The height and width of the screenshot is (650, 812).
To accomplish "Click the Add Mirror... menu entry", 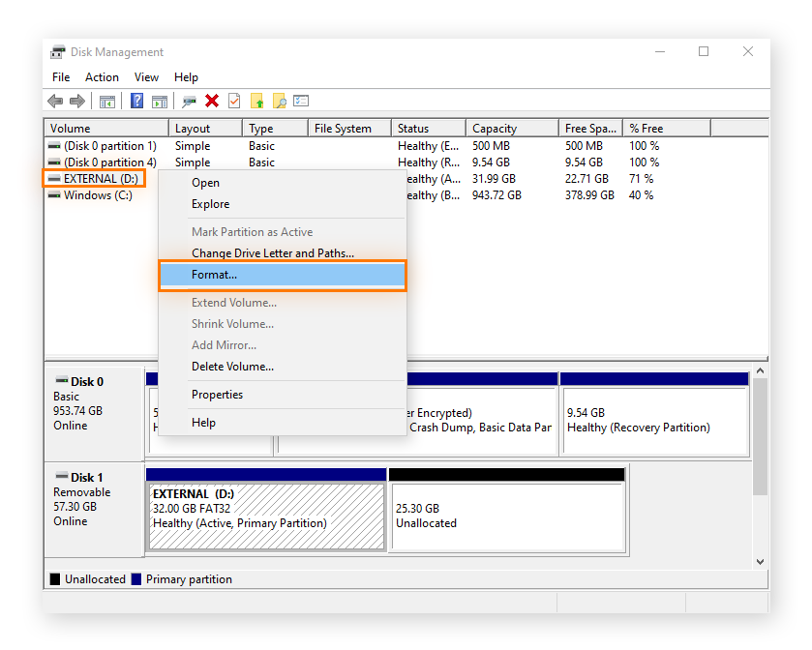I will pyautogui.click(x=283, y=345).
